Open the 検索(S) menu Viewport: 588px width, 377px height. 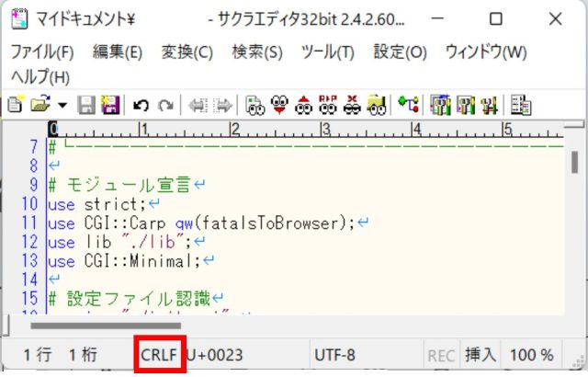[x=257, y=52]
